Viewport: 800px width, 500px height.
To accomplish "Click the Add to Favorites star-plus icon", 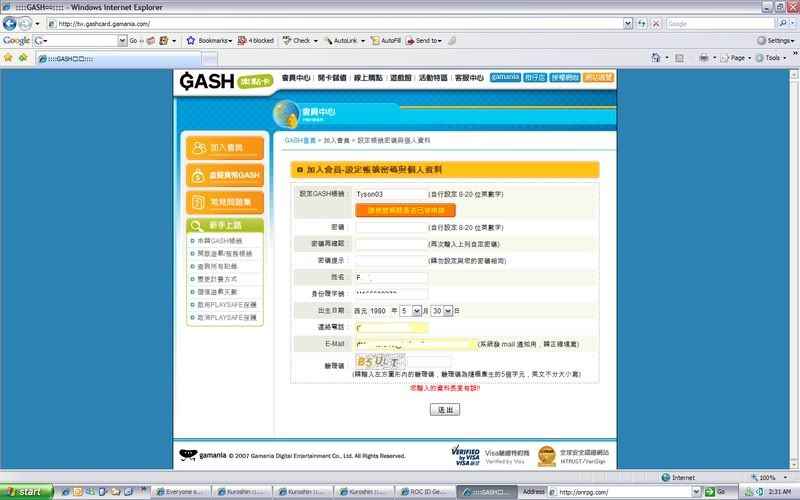I will (23, 58).
